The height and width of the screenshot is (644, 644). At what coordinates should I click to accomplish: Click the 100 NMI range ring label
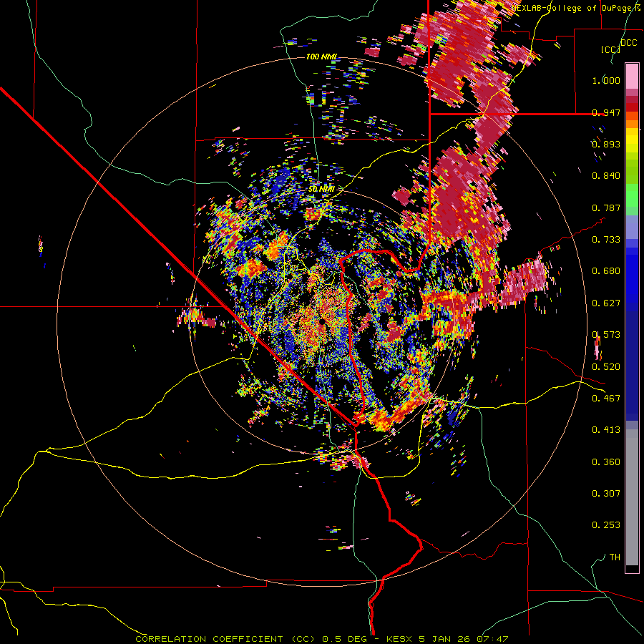pyautogui.click(x=321, y=57)
